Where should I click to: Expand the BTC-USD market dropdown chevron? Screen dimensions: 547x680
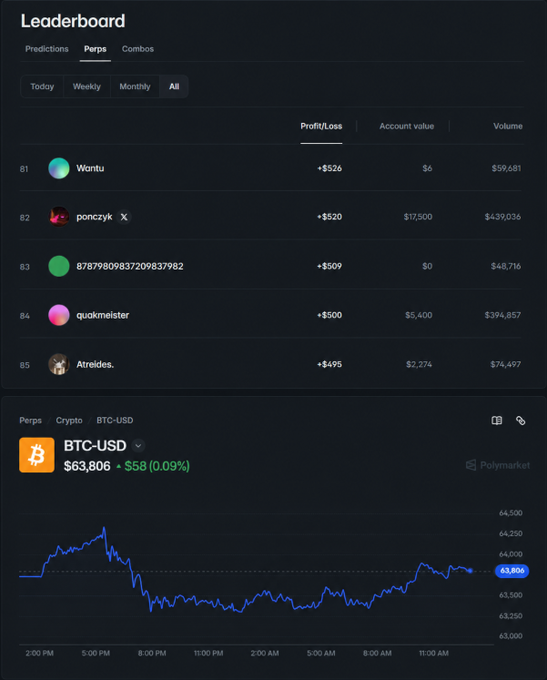click(138, 445)
